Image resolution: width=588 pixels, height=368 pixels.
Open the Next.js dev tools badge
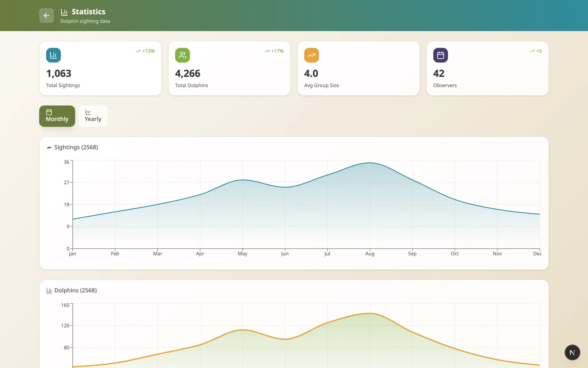pyautogui.click(x=572, y=353)
